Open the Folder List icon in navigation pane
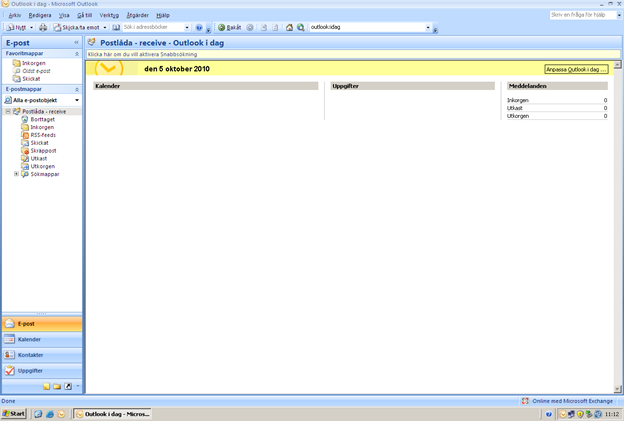 coord(57,386)
